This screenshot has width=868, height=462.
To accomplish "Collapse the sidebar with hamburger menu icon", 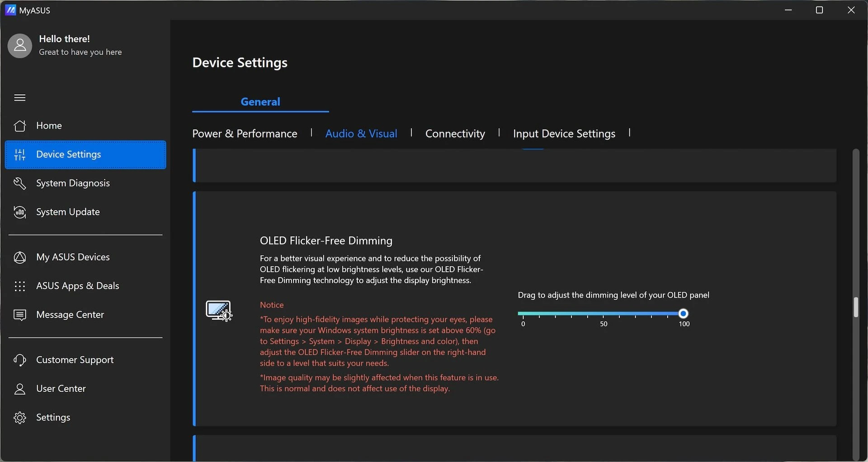I will pos(20,98).
